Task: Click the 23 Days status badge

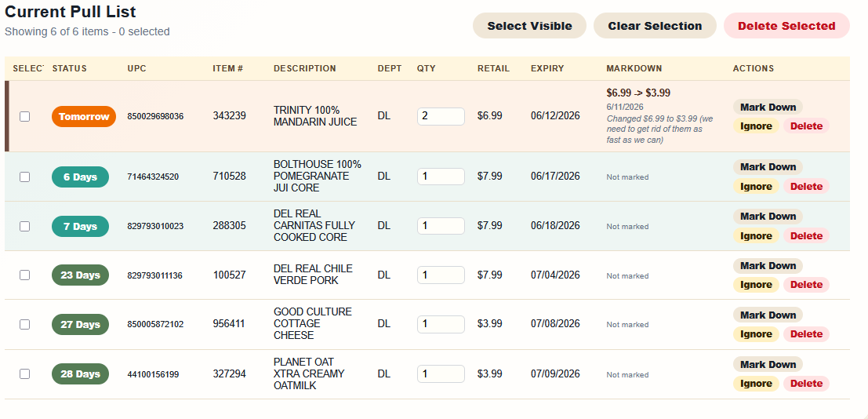Action: (x=80, y=275)
